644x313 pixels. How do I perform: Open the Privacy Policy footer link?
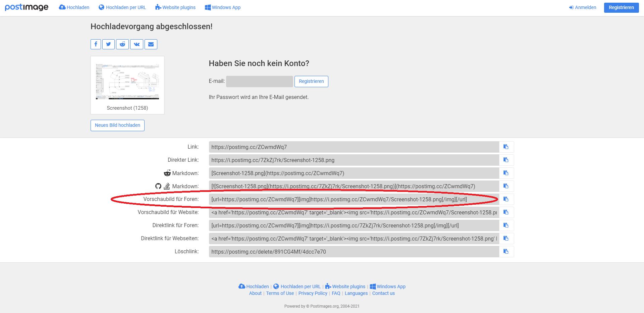point(313,293)
